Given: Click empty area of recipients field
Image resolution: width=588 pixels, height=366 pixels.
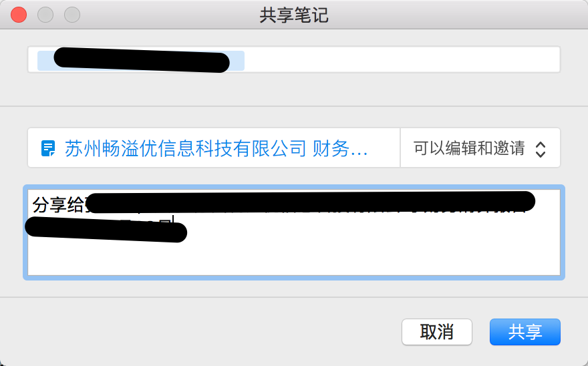Looking at the screenshot, I should click(x=402, y=59).
